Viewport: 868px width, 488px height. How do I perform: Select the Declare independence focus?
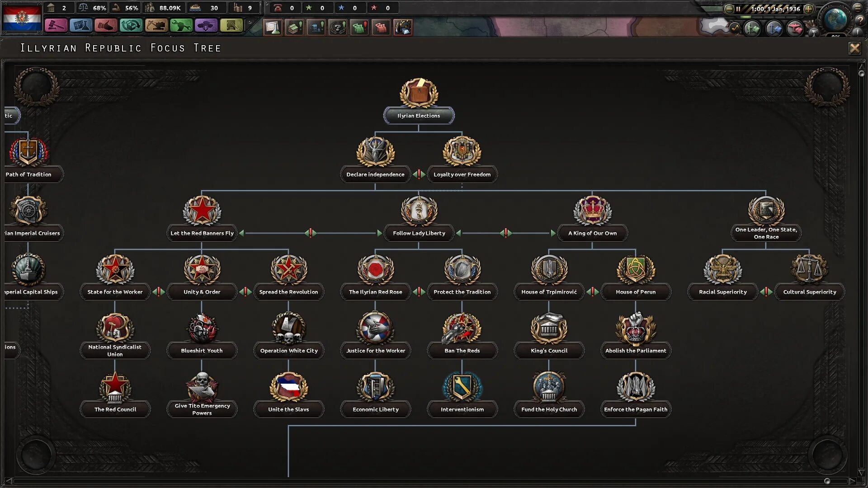375,174
